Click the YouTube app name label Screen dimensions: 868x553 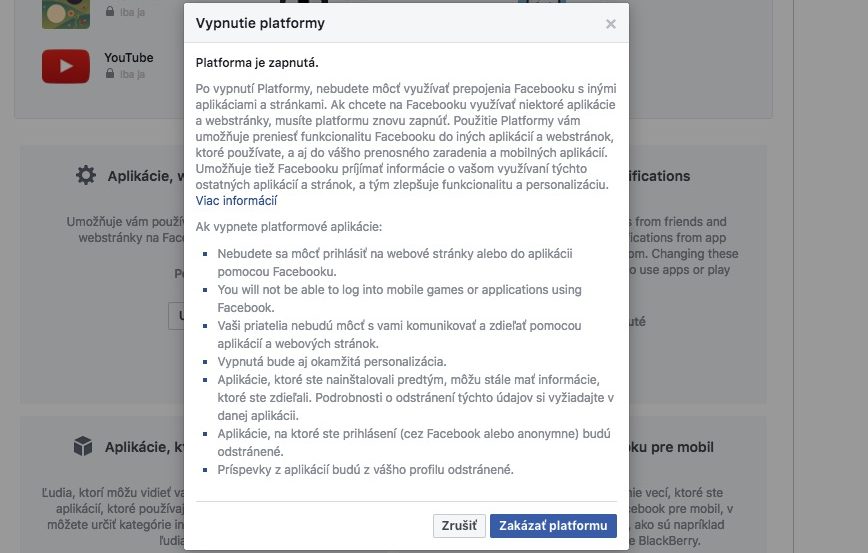pyautogui.click(x=128, y=58)
